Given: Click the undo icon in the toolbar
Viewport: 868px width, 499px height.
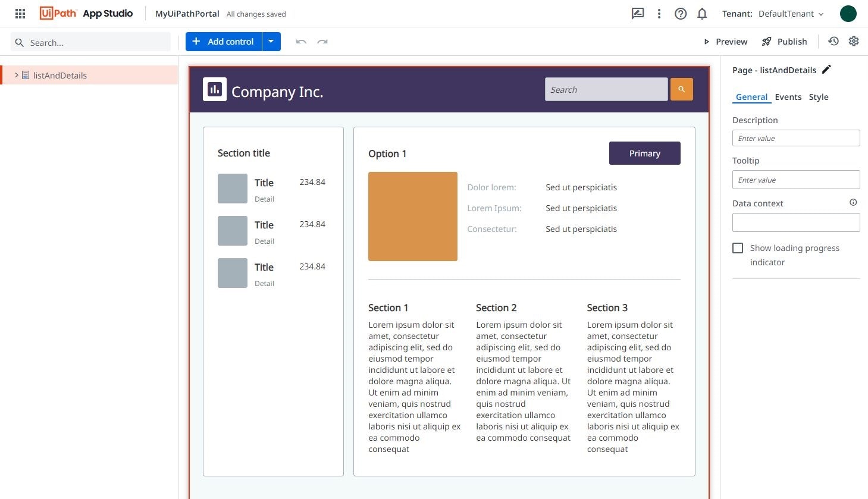Looking at the screenshot, I should point(301,42).
